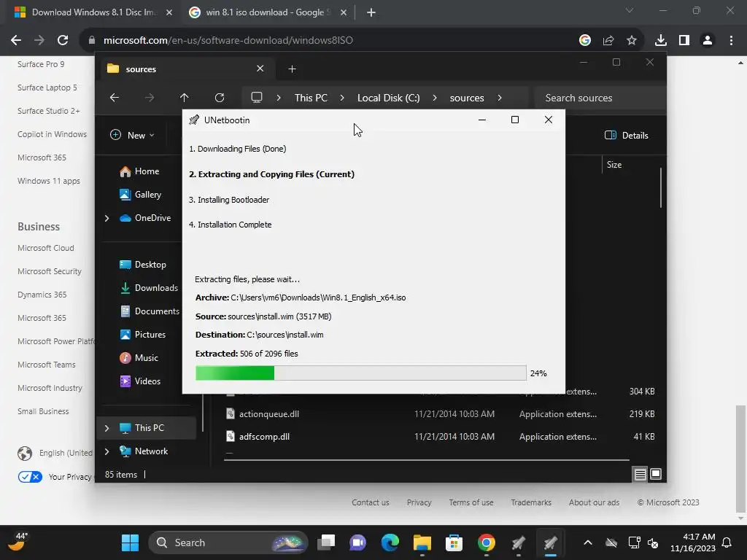Open the New dropdown in File Explorer

(133, 135)
